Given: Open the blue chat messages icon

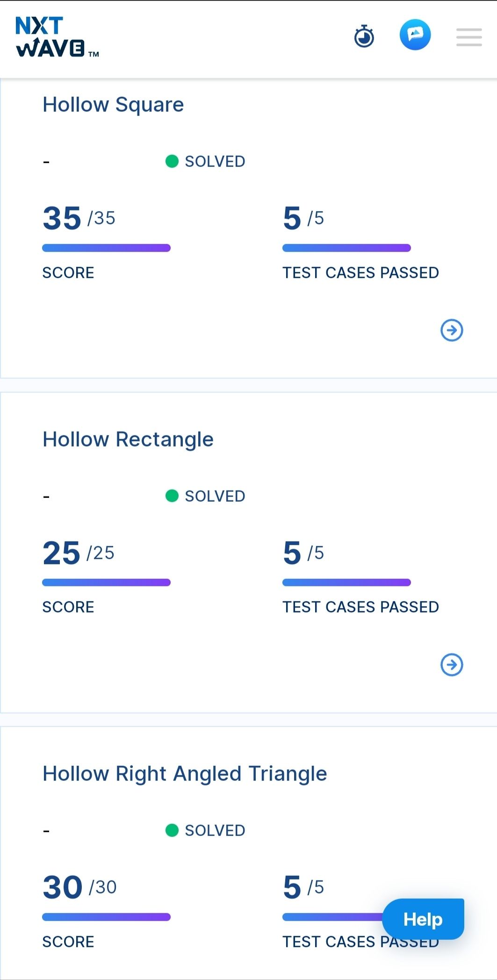Looking at the screenshot, I should (x=415, y=35).
